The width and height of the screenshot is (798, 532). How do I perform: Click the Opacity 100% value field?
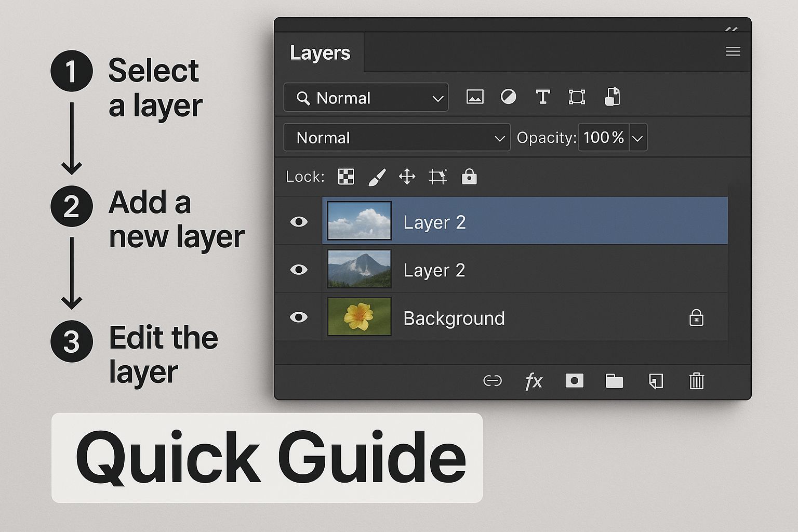[x=603, y=138]
